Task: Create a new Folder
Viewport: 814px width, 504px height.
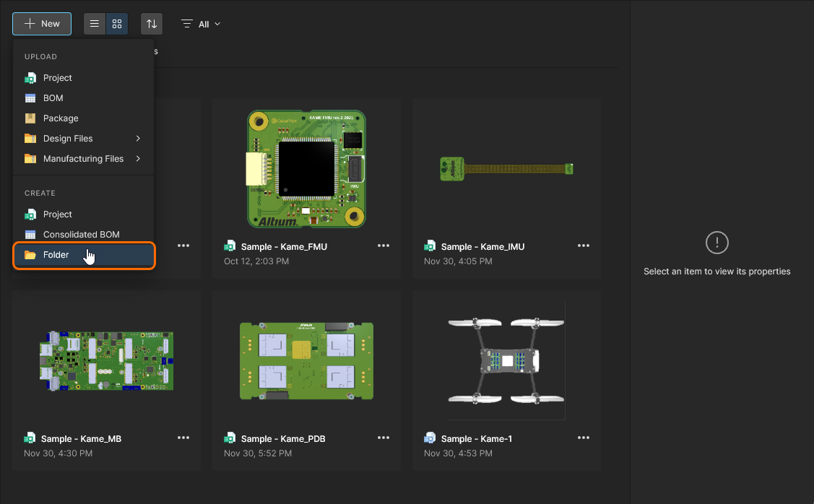Action: (56, 255)
